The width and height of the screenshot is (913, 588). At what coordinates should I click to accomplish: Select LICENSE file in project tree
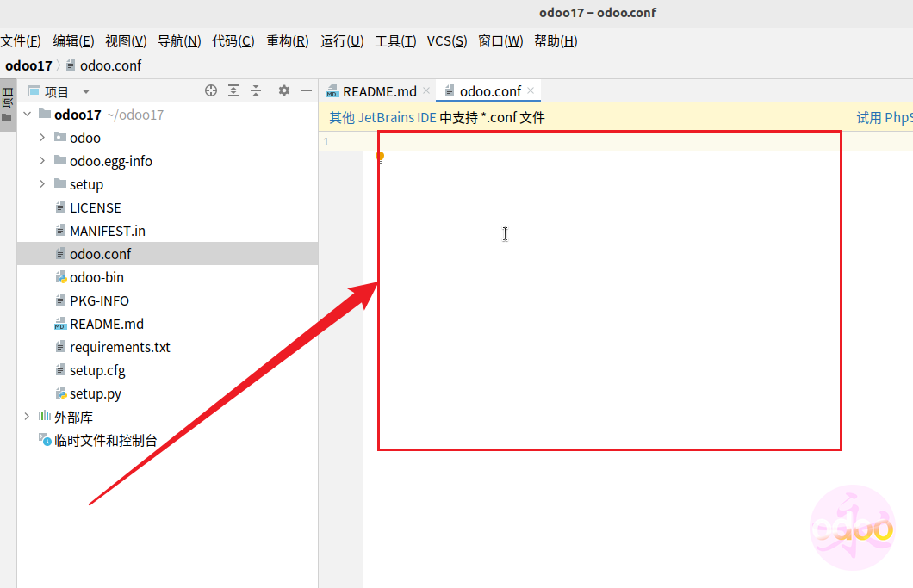(x=96, y=207)
